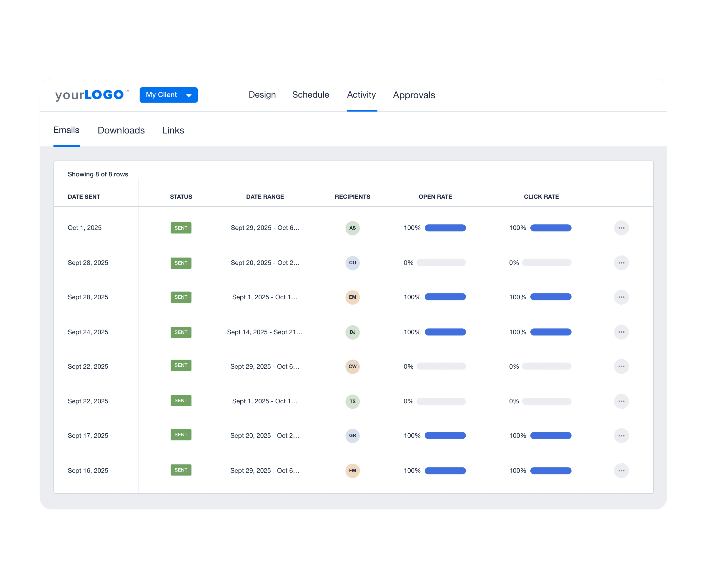Click the DJ recipient avatar
The height and width of the screenshot is (588, 706).
click(352, 332)
